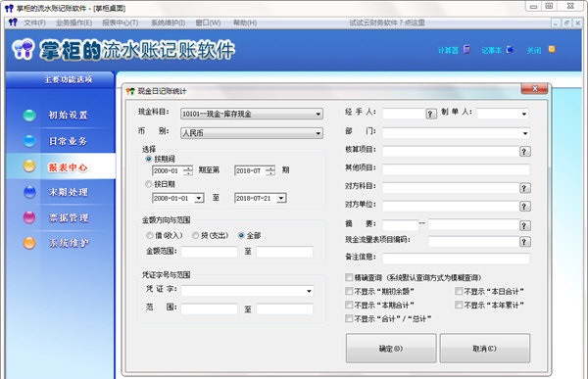Enable the 精确查询 checkbox
The width and height of the screenshot is (588, 379).
pos(349,277)
